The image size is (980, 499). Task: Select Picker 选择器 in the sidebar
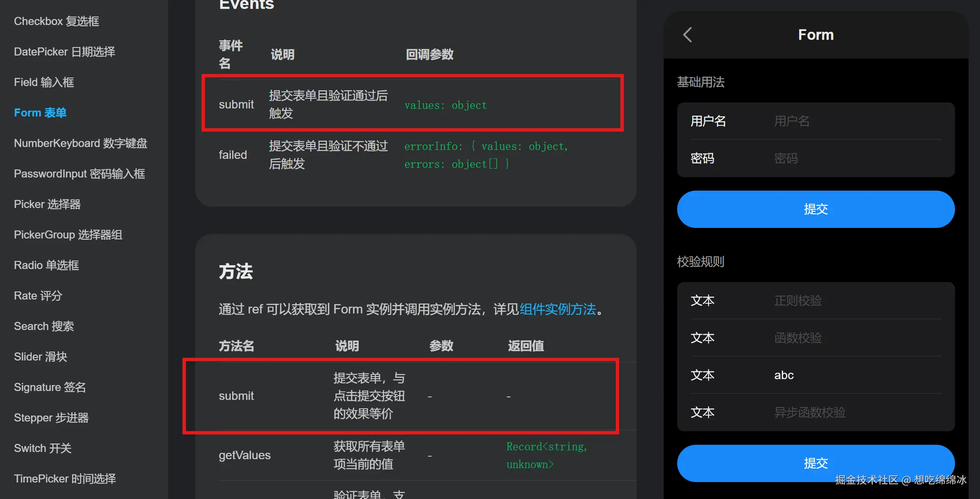47,204
